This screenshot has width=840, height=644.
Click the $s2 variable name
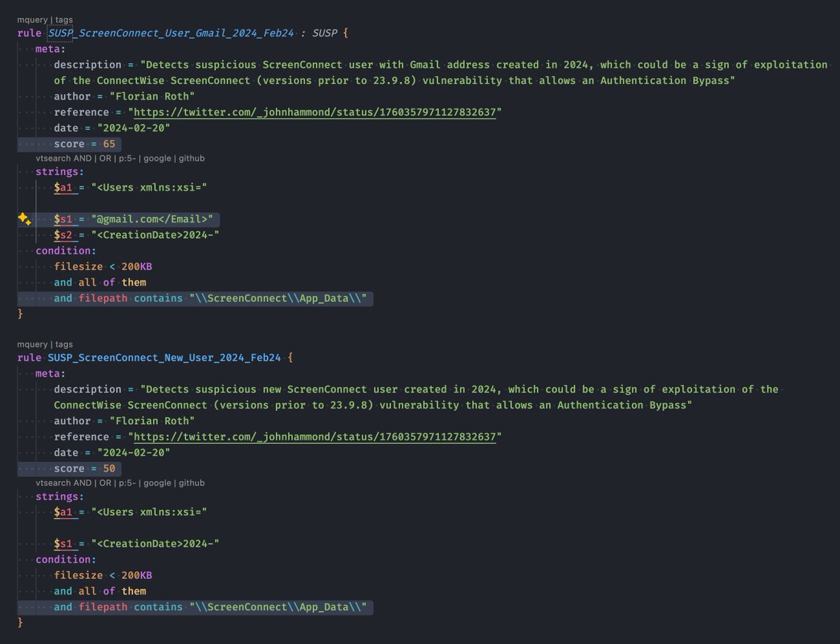pyautogui.click(x=64, y=235)
